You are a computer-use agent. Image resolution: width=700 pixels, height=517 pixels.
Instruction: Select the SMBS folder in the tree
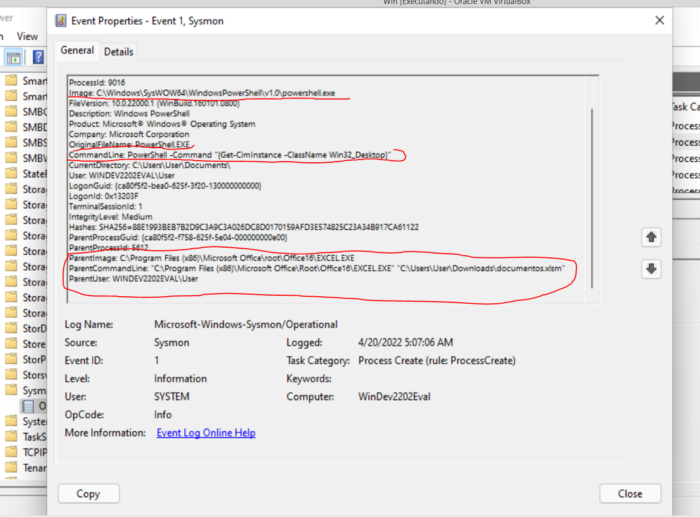tap(25, 142)
